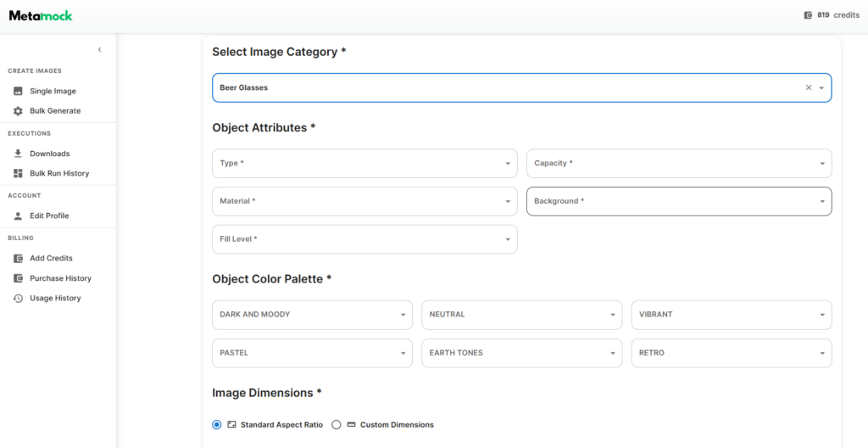
Task: Open the Vibrant color palette dropdown
Action: (731, 315)
